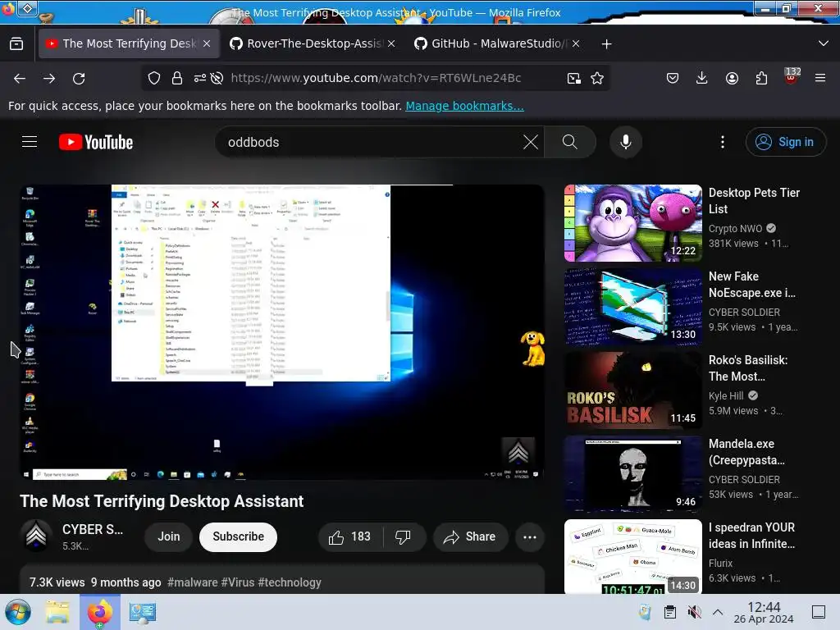
Task: List all tabs dropdown arrow
Action: point(824,44)
